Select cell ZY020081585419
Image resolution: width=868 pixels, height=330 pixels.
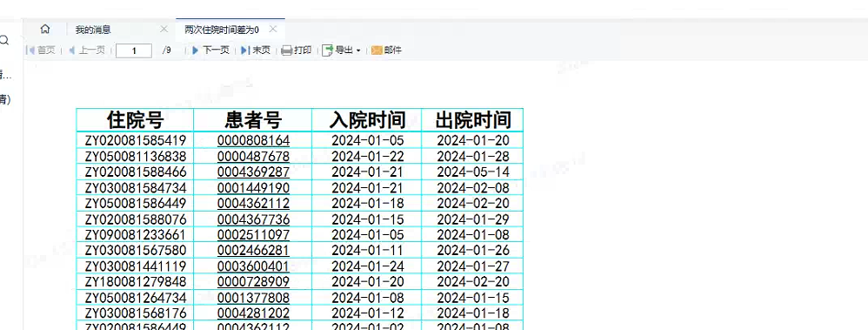point(135,141)
